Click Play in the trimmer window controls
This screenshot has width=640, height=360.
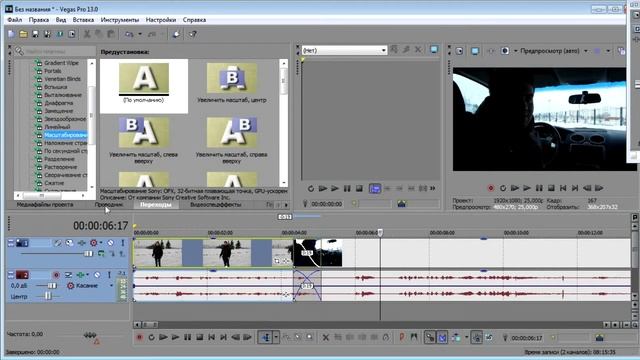pos(335,188)
